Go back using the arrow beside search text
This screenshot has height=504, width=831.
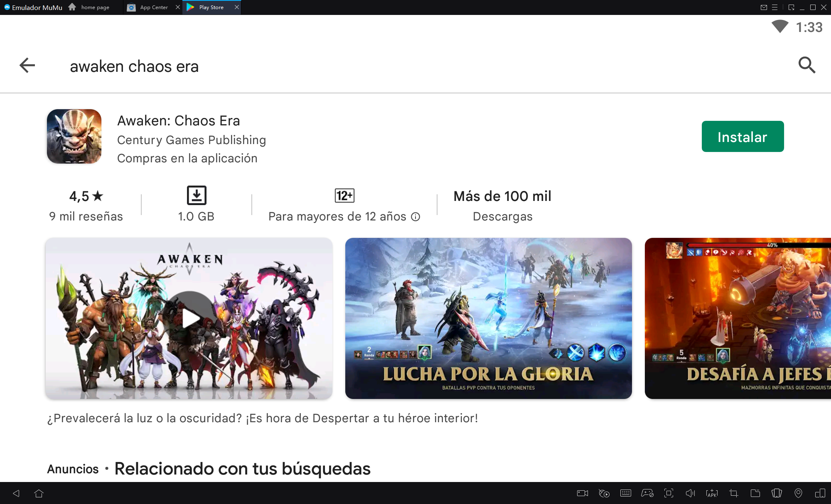pos(27,65)
